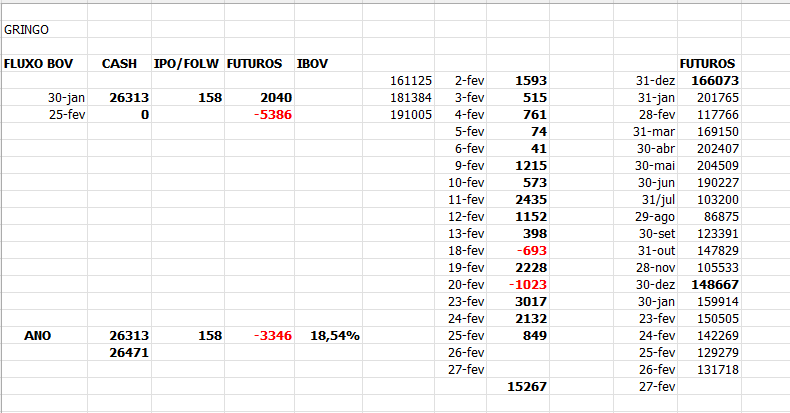Viewport: 790px width, 413px height.
Task: Click the value 74 beside 5-fev
Action: (x=518, y=132)
